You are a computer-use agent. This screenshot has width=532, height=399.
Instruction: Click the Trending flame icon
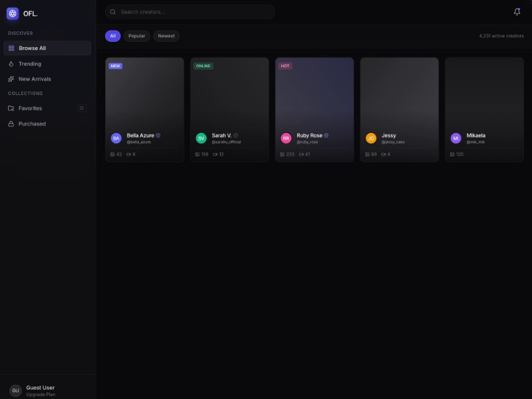[x=11, y=63]
